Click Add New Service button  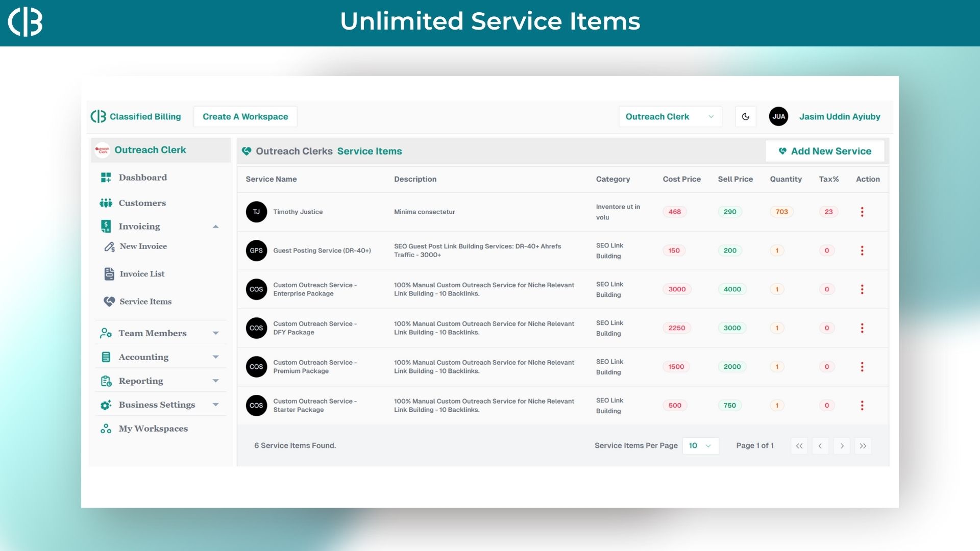pos(824,152)
